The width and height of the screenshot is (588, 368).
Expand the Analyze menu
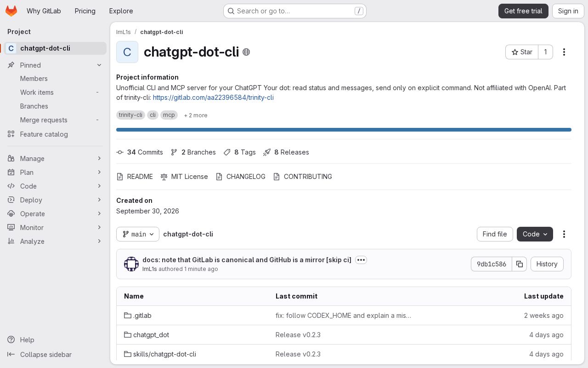(55, 241)
